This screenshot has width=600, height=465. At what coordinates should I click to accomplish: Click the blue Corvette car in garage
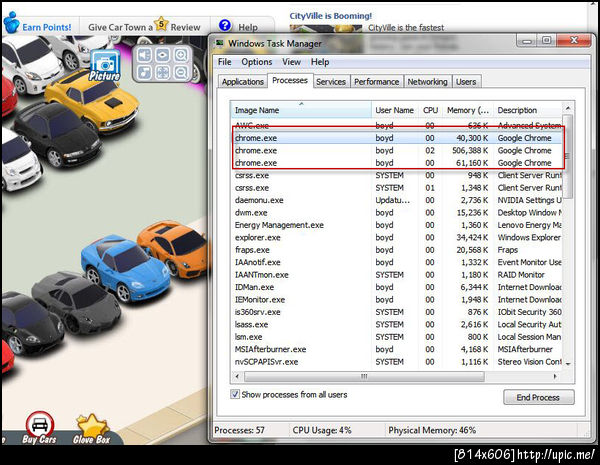126,268
